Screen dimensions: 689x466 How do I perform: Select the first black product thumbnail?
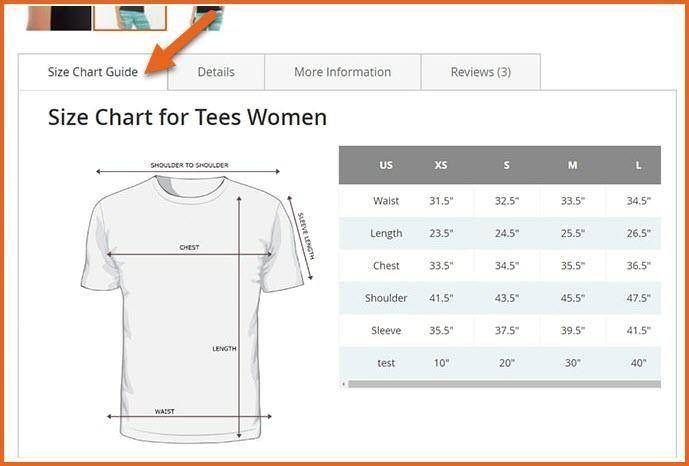pyautogui.click(x=58, y=16)
